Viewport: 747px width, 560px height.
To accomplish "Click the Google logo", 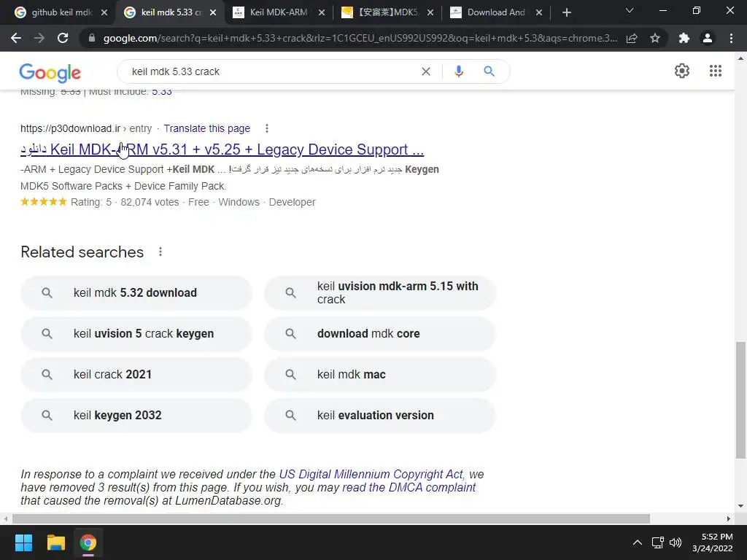I will click(50, 72).
